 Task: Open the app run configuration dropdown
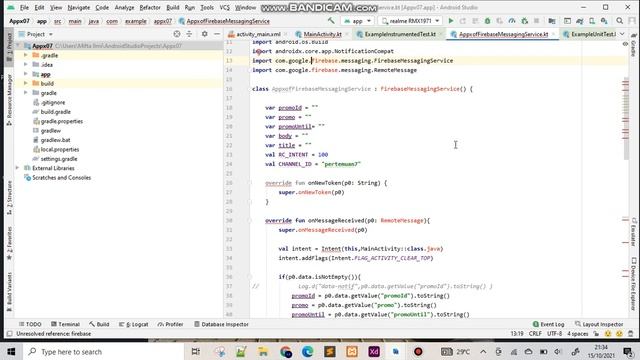pos(358,21)
